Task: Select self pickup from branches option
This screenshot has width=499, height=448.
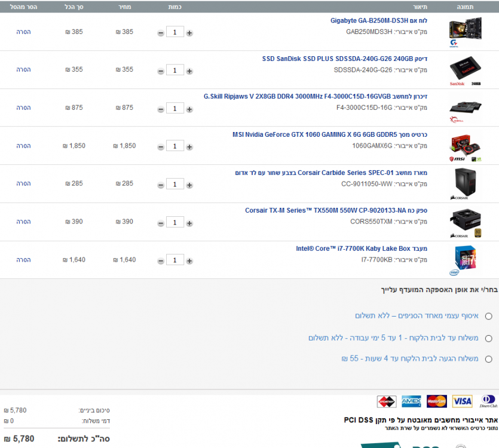Action: (488, 316)
